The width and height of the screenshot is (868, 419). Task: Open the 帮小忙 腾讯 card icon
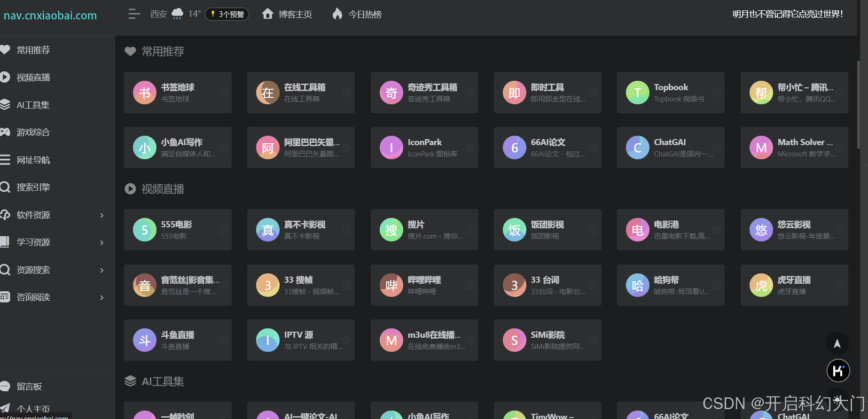click(761, 93)
